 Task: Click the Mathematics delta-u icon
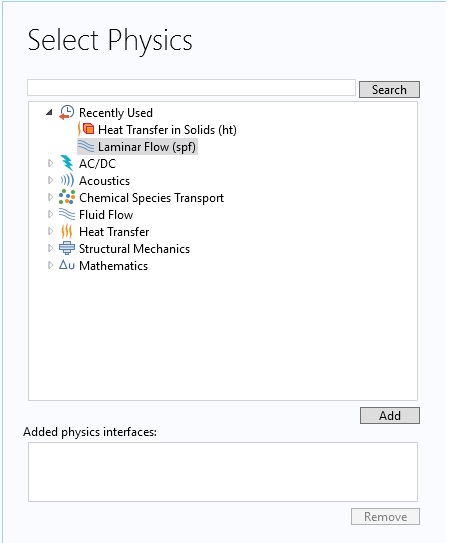coord(67,265)
